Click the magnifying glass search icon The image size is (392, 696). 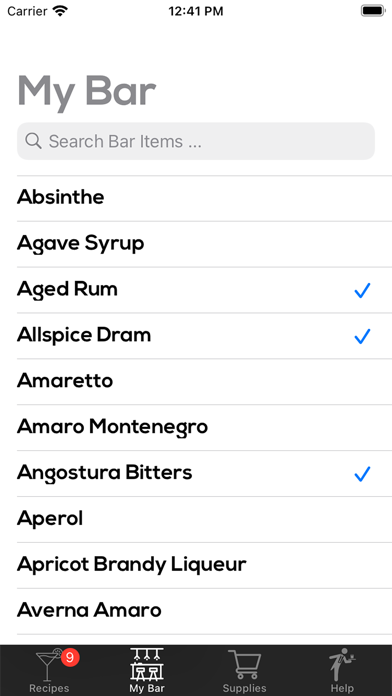pyautogui.click(x=34, y=141)
